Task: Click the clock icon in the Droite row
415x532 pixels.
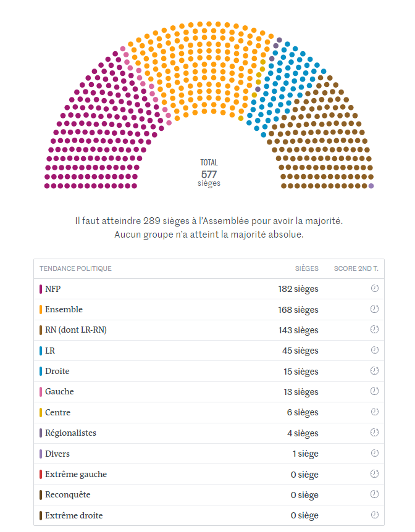Action: pyautogui.click(x=374, y=371)
